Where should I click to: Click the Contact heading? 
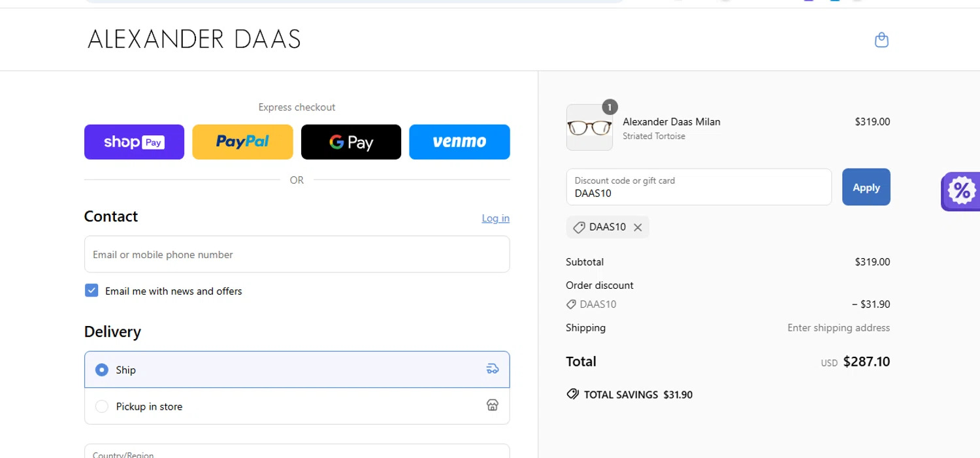coord(111,216)
